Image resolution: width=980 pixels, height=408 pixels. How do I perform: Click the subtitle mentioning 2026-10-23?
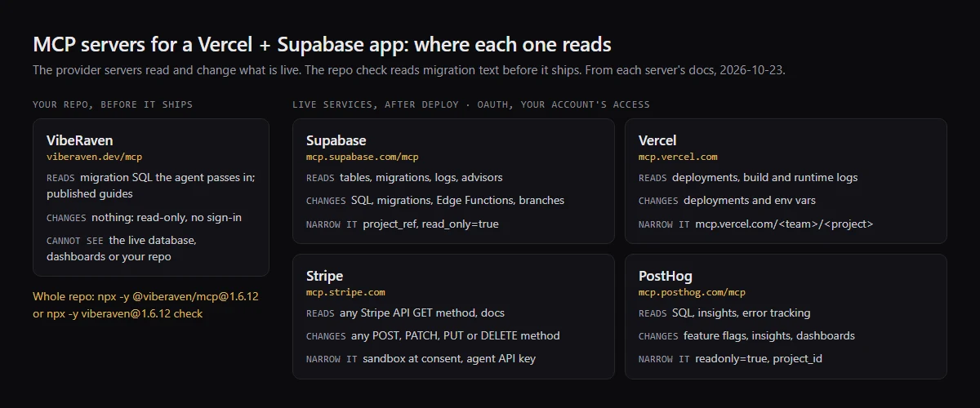[409, 70]
